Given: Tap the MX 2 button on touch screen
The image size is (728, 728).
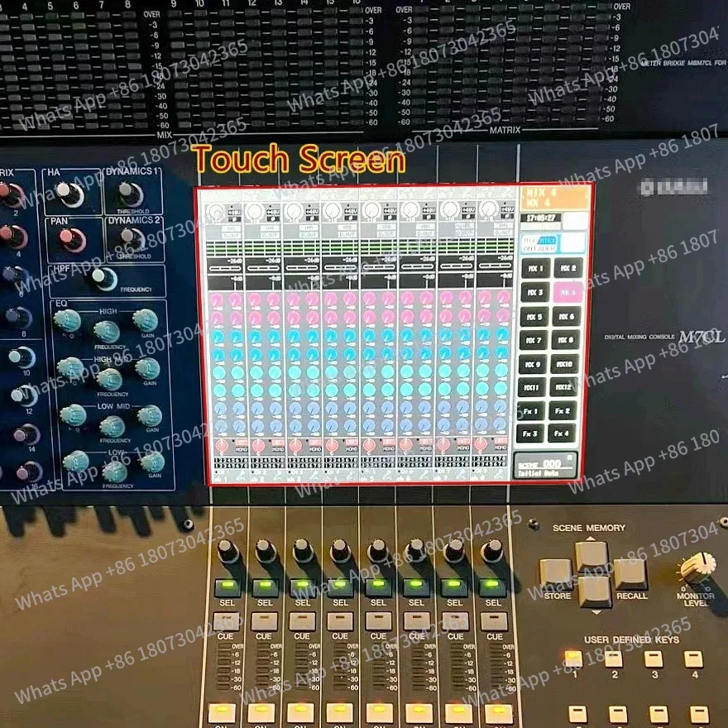Looking at the screenshot, I should point(568,268).
